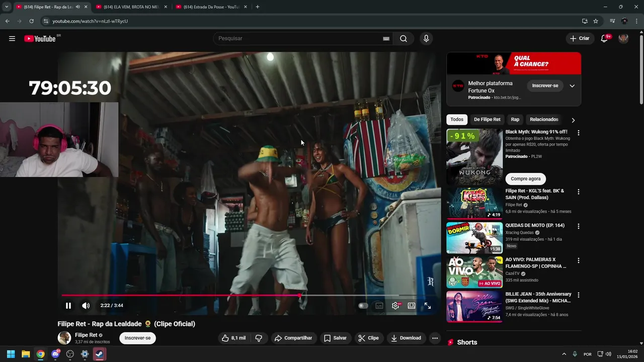Click Criar create button
Viewport: 644px width, 362px height.
point(580,39)
